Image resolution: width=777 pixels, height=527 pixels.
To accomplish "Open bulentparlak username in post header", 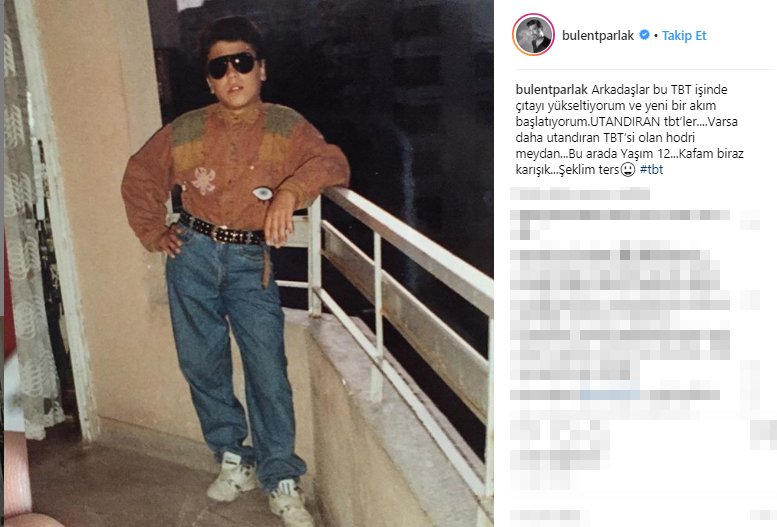I will point(598,35).
